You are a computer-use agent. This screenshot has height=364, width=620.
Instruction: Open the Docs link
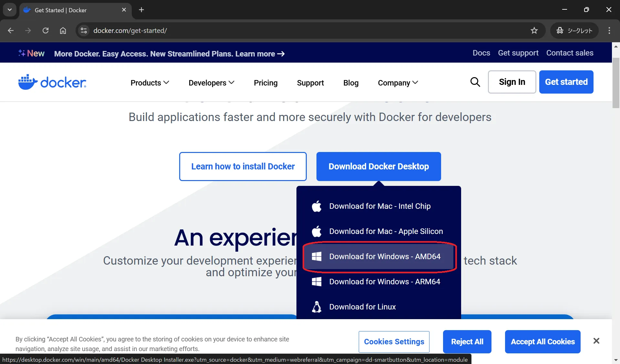tap(481, 53)
